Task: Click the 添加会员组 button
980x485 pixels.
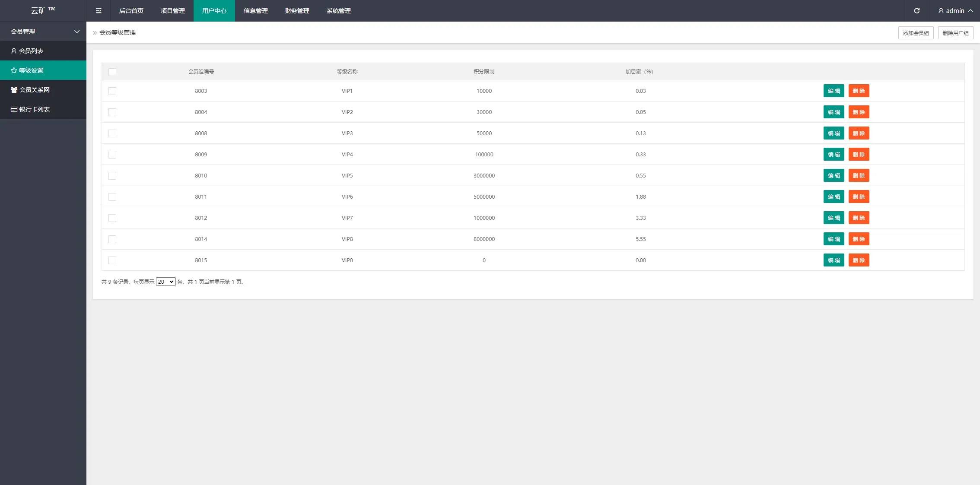Action: [x=916, y=33]
